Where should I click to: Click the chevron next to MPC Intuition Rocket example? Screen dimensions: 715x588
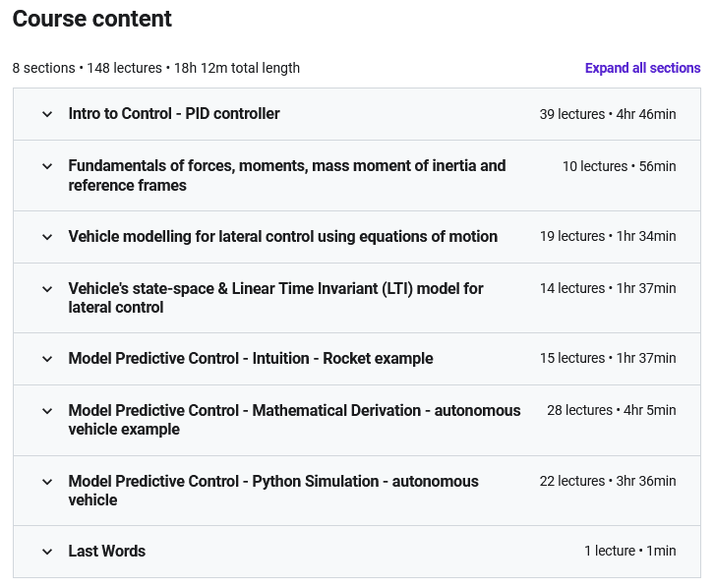[x=47, y=359]
